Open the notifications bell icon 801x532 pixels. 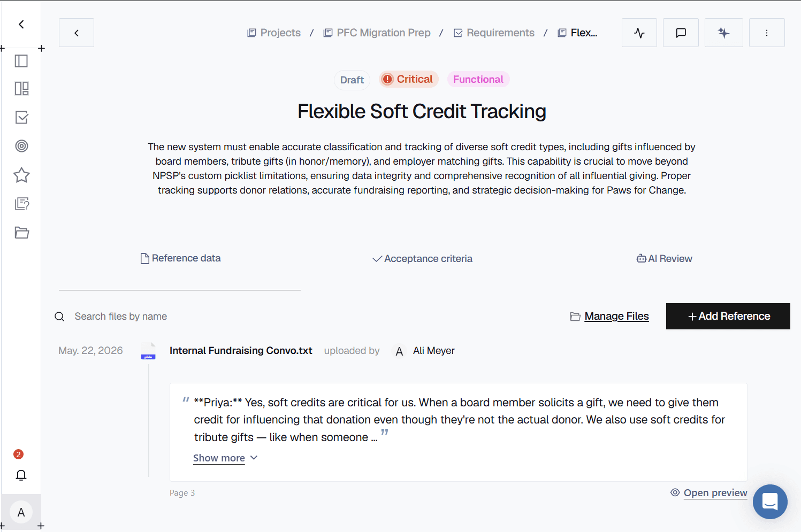[x=21, y=475]
